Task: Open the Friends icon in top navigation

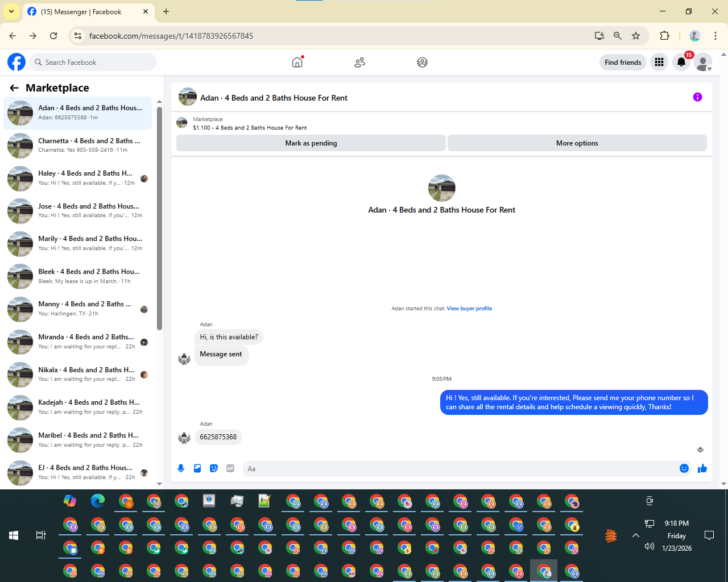Action: (x=359, y=63)
